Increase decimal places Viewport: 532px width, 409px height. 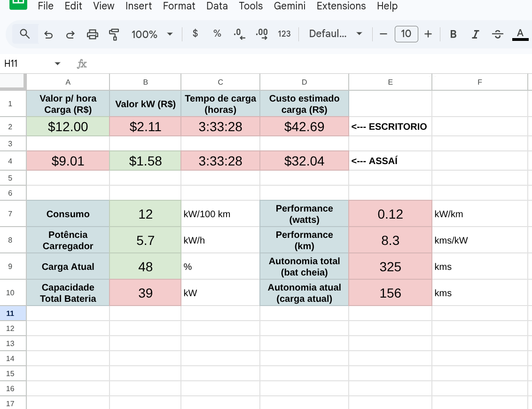tap(262, 34)
